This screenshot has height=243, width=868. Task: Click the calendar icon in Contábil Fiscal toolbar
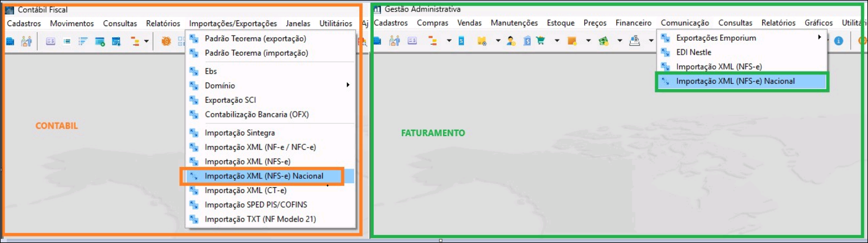116,41
